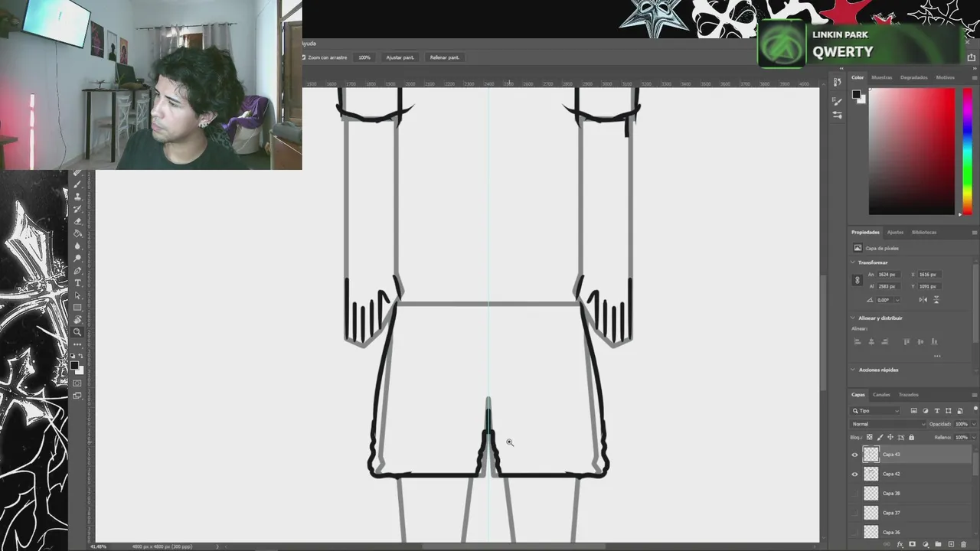Open the extra tools ellipsis
Image resolution: width=980 pixels, height=551 pixels.
[77, 344]
